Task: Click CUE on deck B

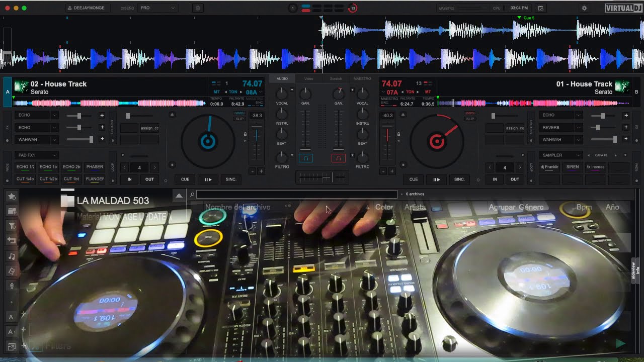Action: pos(414,179)
